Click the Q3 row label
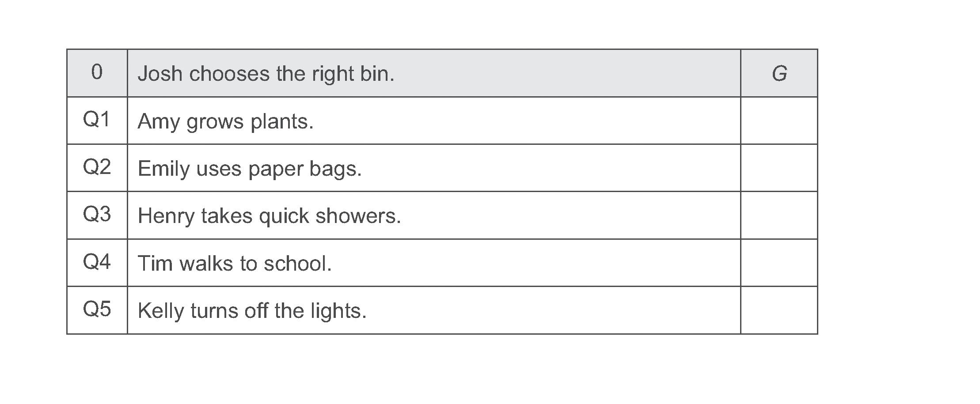The image size is (980, 404). click(97, 215)
